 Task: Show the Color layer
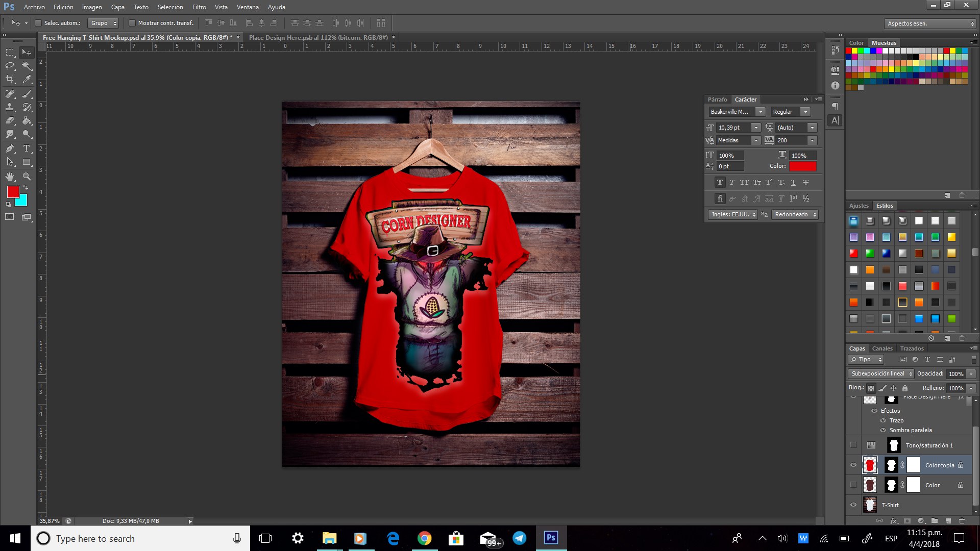(x=853, y=485)
